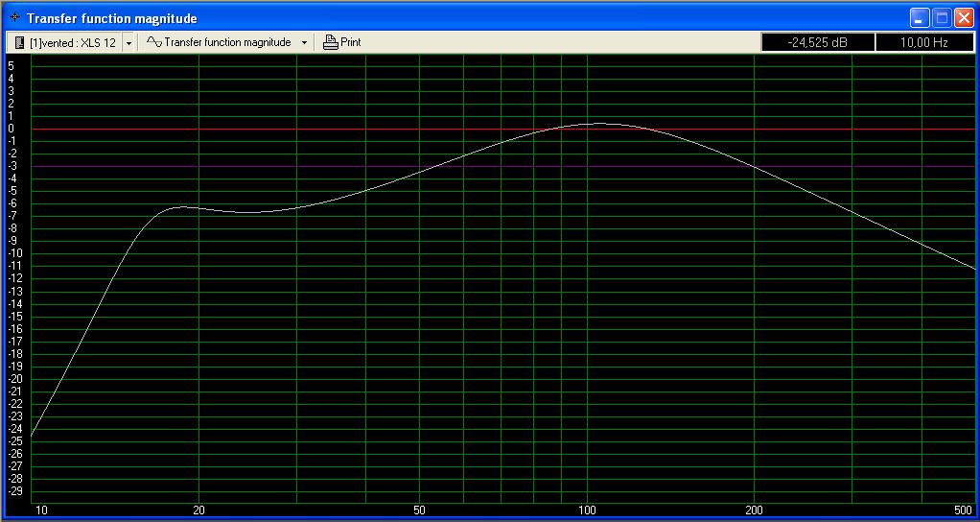Viewport: 980px width, 522px height.
Task: Open the window system menu crosshair icon
Action: 14,18
